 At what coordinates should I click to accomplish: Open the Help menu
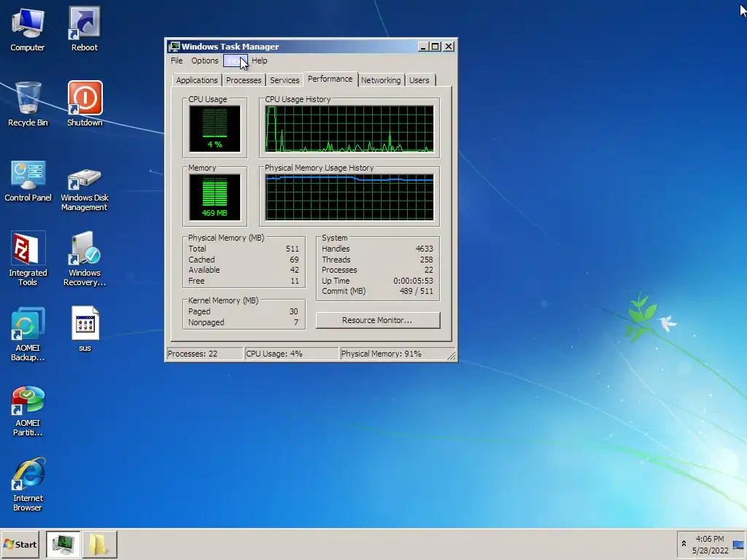point(260,61)
